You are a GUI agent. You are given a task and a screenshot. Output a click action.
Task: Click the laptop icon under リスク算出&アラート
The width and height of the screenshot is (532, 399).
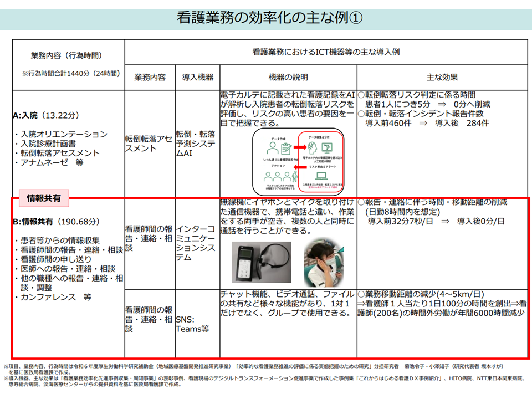(x=322, y=177)
